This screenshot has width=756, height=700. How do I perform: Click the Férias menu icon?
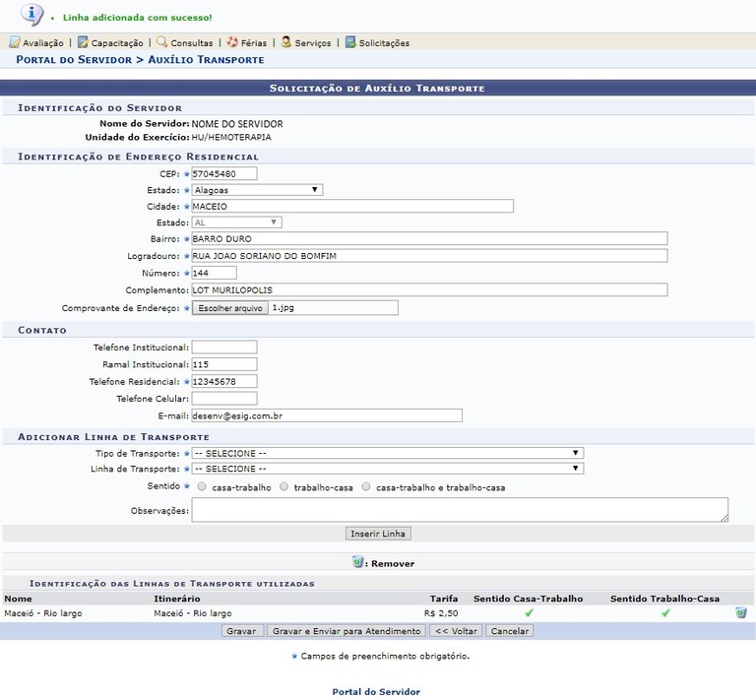coord(232,42)
